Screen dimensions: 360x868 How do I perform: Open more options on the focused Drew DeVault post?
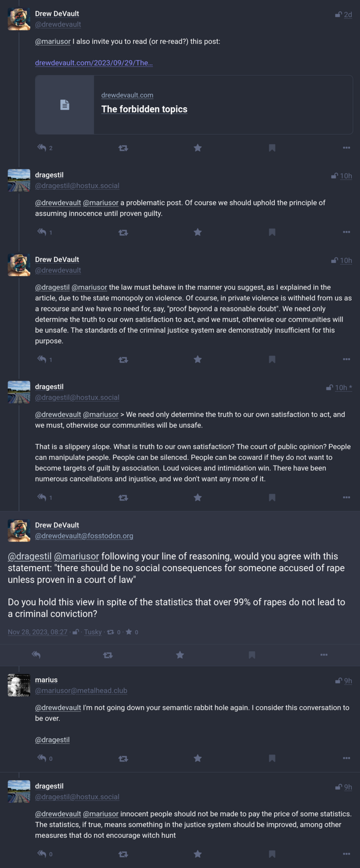(324, 655)
